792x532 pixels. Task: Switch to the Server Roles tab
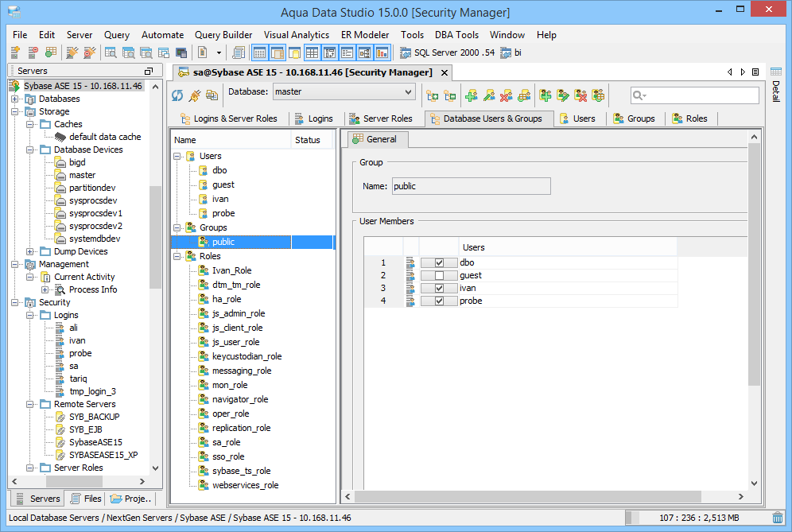[380, 118]
